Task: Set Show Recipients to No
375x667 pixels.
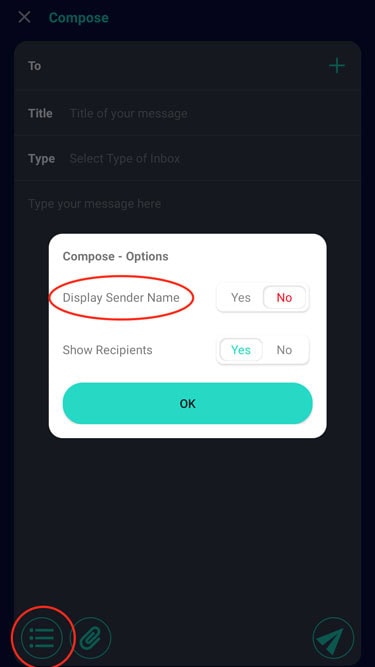Action: click(284, 350)
